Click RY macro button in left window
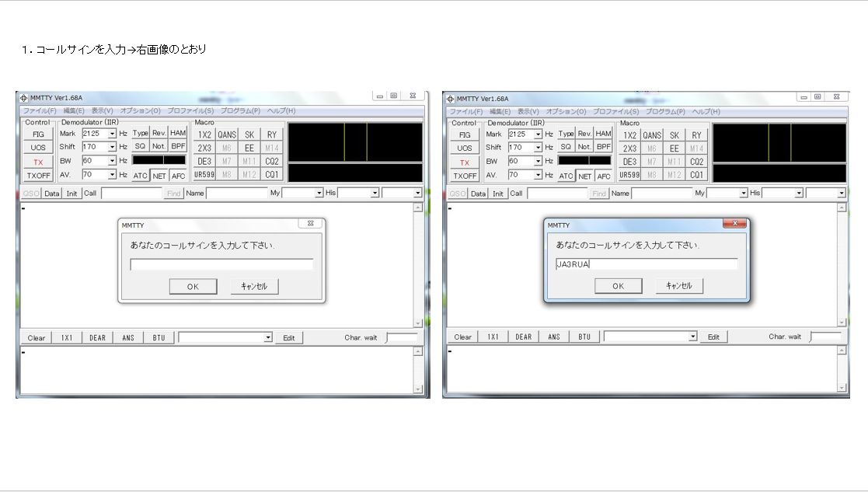 click(x=272, y=134)
